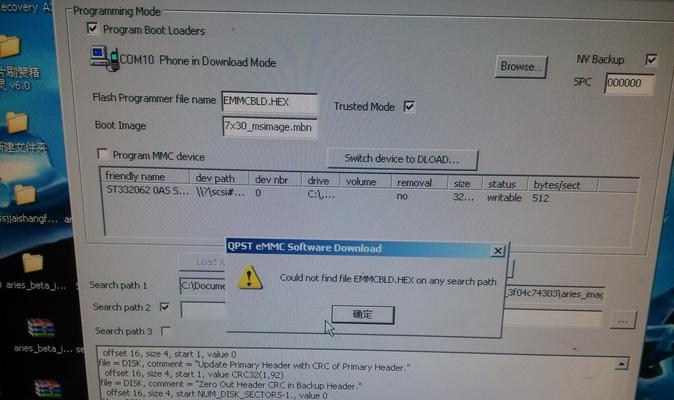This screenshot has width=674, height=400.
Task: Click the COM10 Phone in Download Mode text
Action: click(x=198, y=61)
